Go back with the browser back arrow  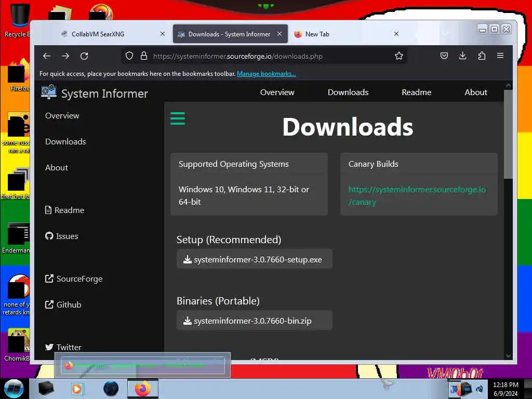[47, 56]
